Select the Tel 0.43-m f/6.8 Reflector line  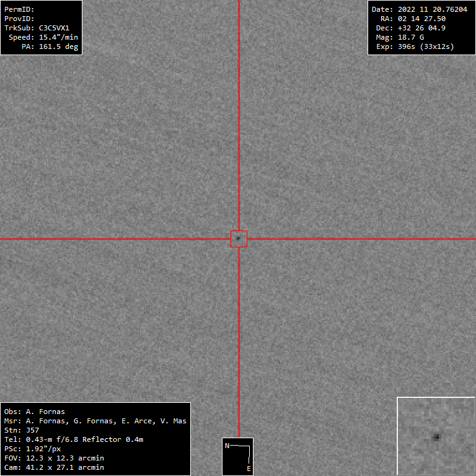click(x=73, y=439)
